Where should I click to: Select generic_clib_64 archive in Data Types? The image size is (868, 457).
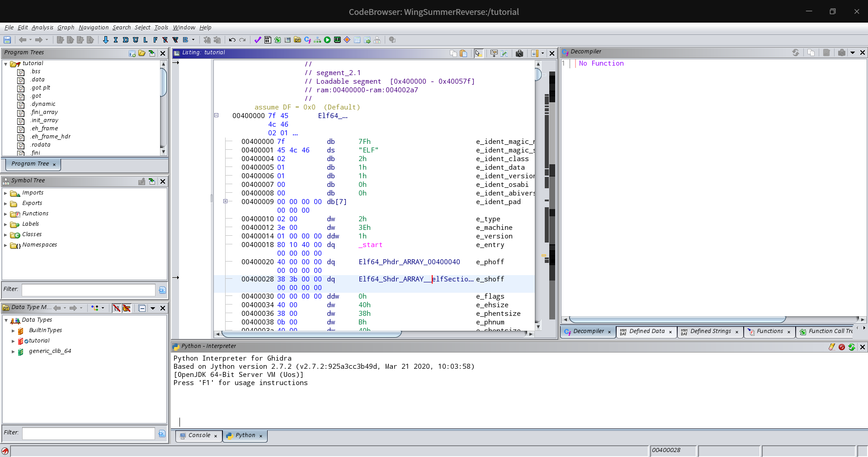click(50, 351)
